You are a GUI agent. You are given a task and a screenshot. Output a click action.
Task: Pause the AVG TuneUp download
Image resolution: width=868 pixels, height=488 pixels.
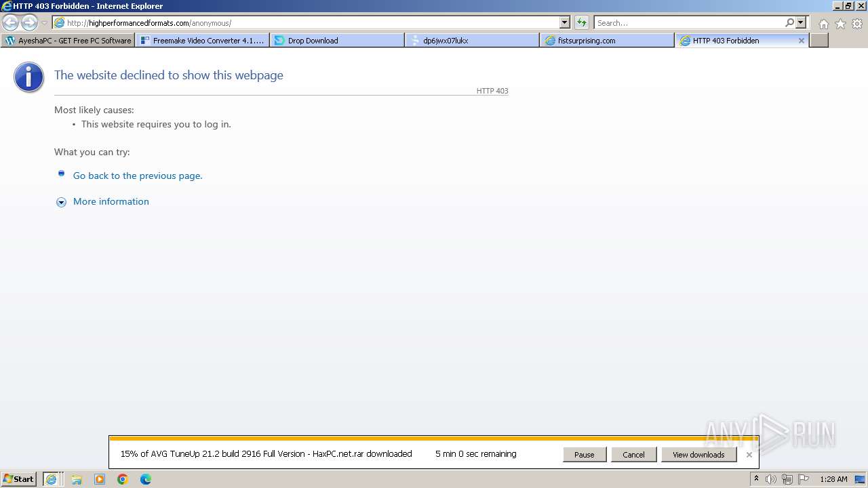click(x=585, y=455)
